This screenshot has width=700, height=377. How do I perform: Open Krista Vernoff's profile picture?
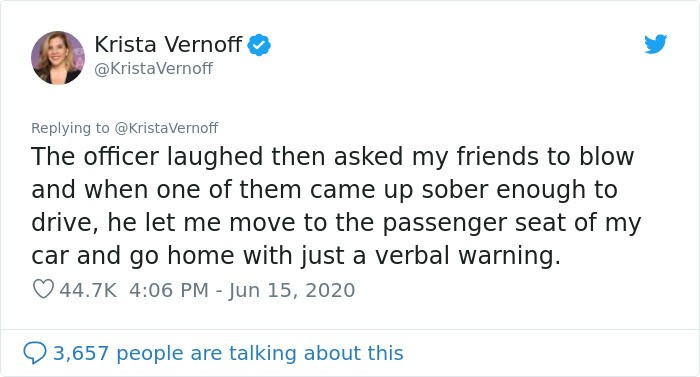pyautogui.click(x=58, y=58)
